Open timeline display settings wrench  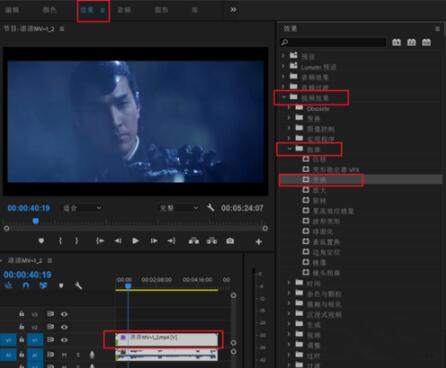click(x=78, y=286)
